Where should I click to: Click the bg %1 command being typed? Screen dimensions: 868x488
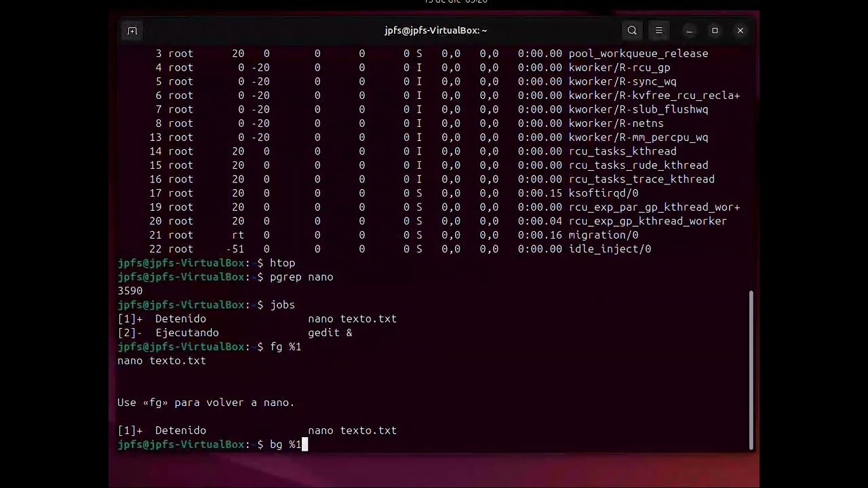(x=285, y=445)
